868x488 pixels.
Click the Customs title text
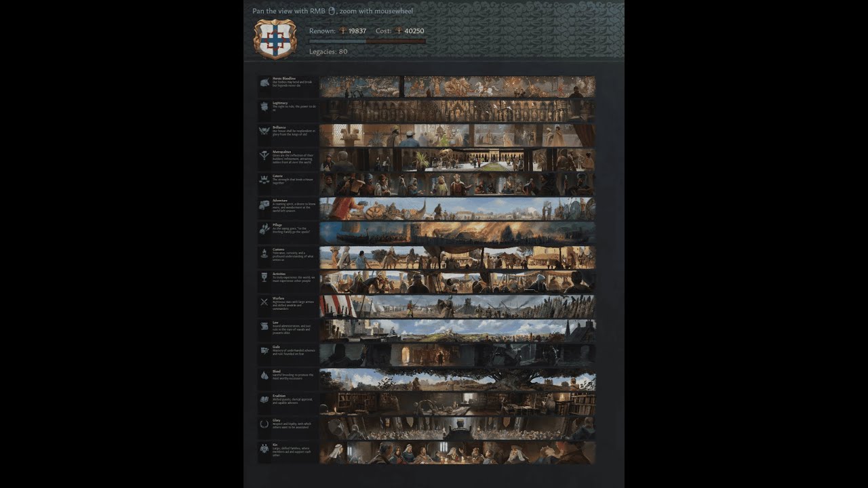click(279, 249)
